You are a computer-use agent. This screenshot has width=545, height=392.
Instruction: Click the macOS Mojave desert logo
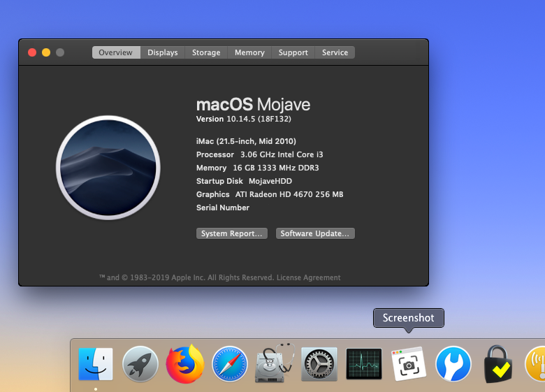(x=108, y=168)
